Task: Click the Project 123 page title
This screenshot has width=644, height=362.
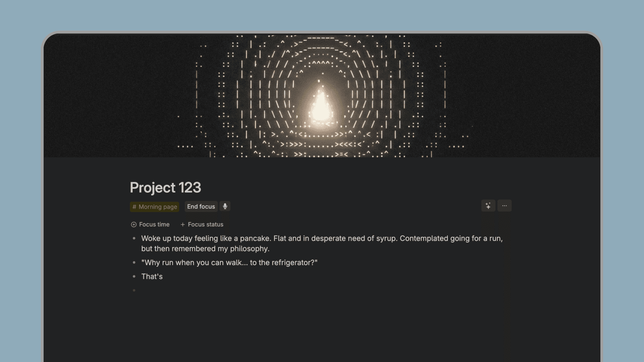Action: click(166, 188)
